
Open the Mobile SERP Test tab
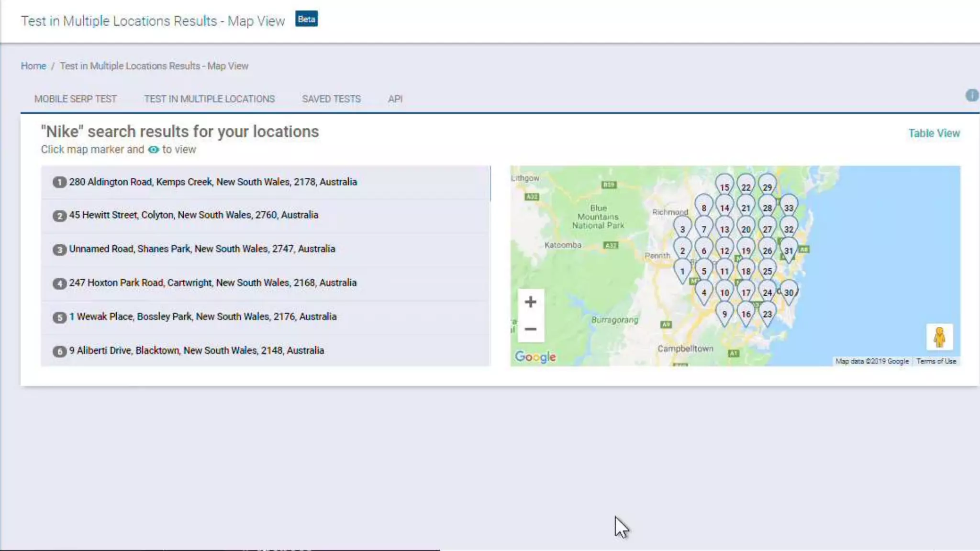(x=75, y=99)
